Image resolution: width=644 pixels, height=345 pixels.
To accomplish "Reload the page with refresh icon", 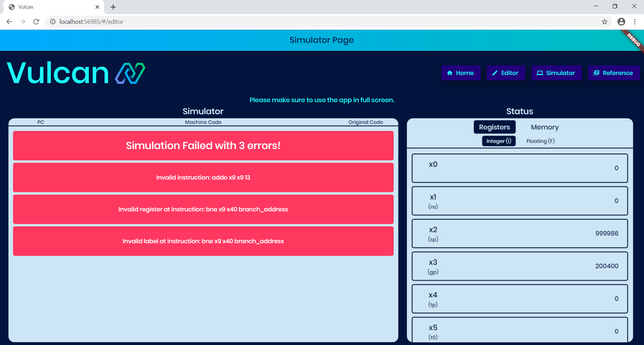I will pos(36,22).
